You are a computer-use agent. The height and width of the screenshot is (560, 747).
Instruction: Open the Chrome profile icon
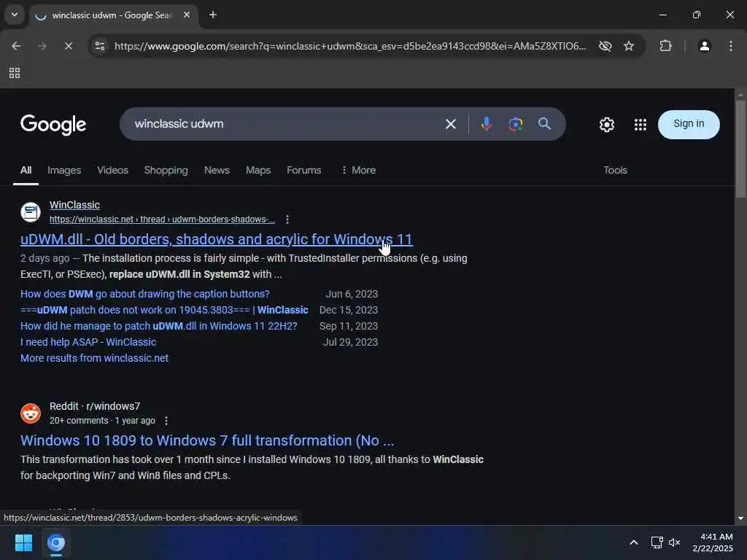pyautogui.click(x=705, y=46)
